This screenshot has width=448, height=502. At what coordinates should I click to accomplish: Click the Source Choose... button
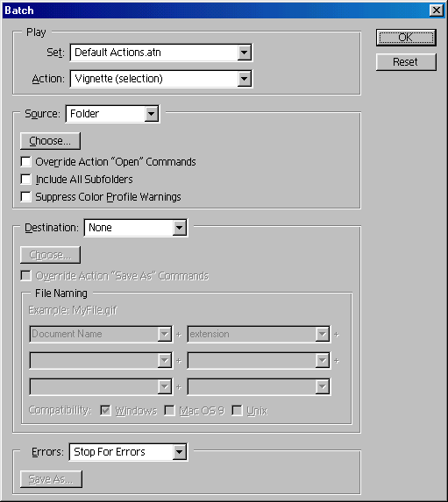point(50,141)
